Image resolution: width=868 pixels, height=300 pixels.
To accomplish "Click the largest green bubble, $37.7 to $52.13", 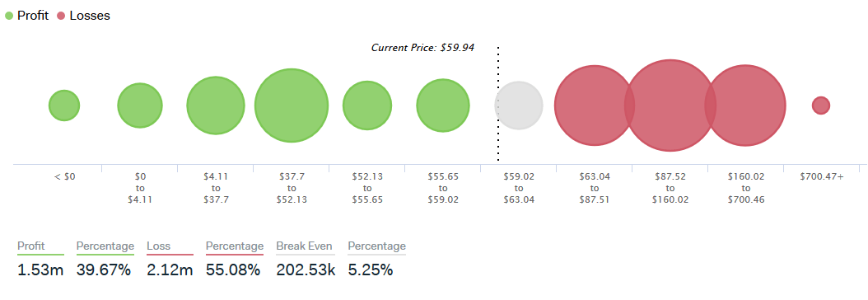I will click(x=292, y=105).
